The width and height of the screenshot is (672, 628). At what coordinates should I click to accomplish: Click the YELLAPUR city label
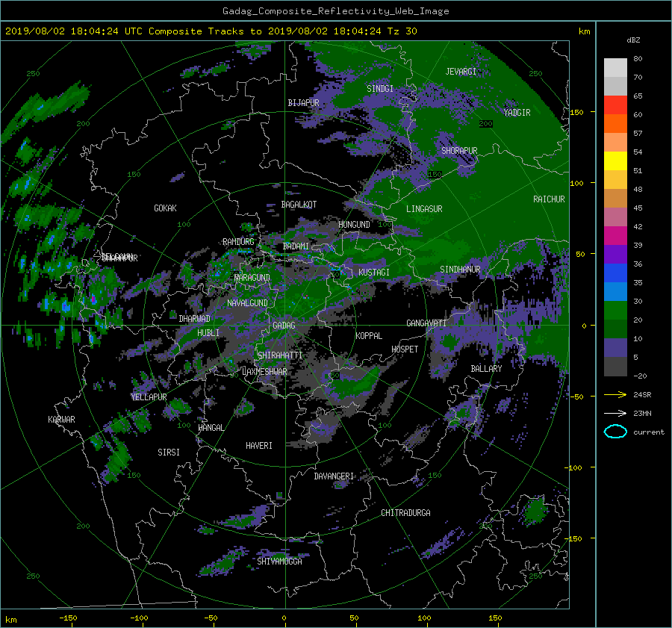point(149,397)
